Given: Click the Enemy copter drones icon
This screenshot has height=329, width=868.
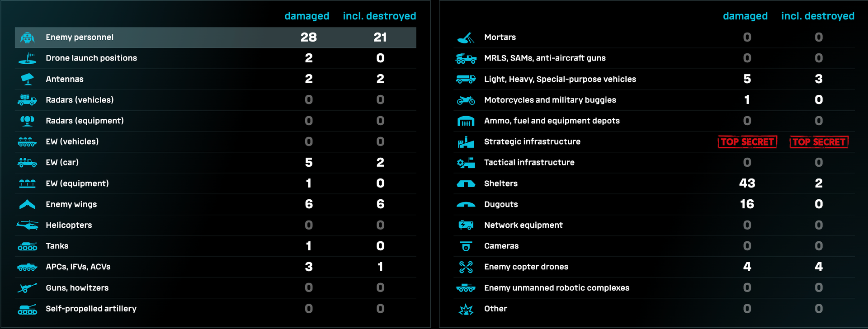Looking at the screenshot, I should click(466, 267).
